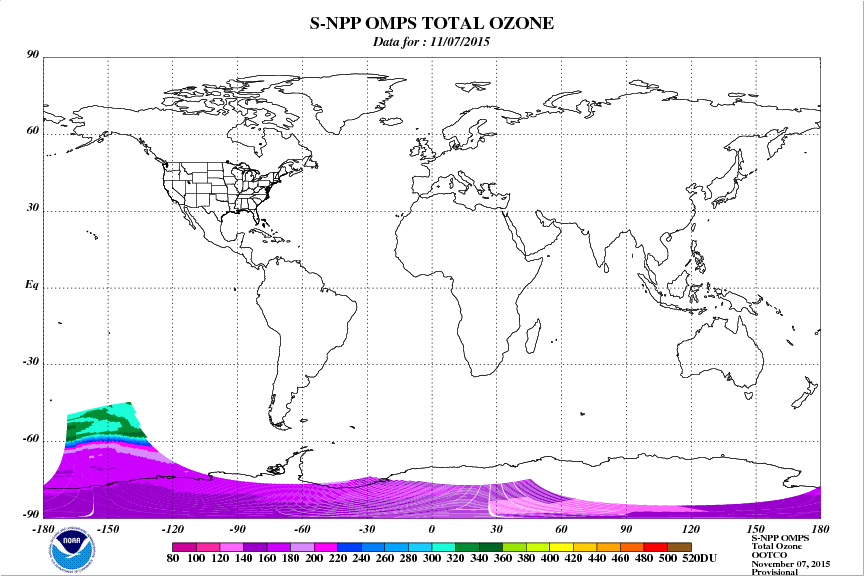
Task: Click the '-30' latitude axis label
Action: tap(31, 362)
